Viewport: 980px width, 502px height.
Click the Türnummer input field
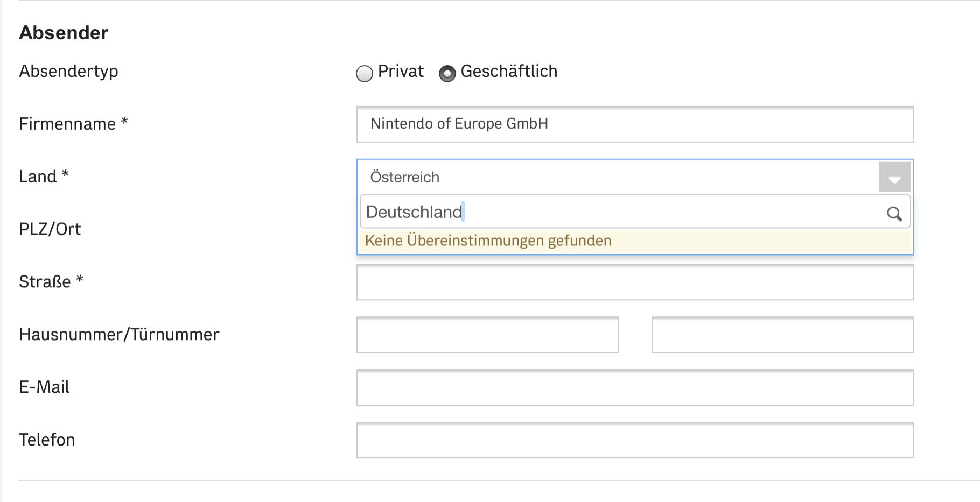click(782, 335)
